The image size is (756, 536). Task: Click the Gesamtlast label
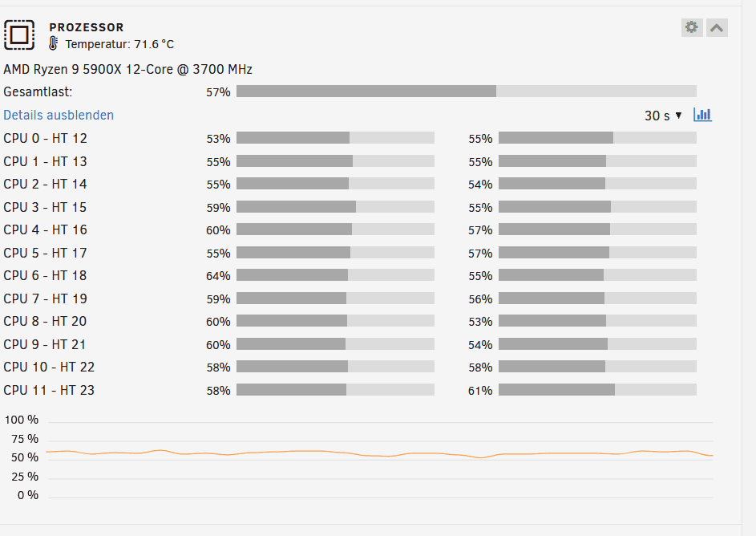tap(38, 91)
